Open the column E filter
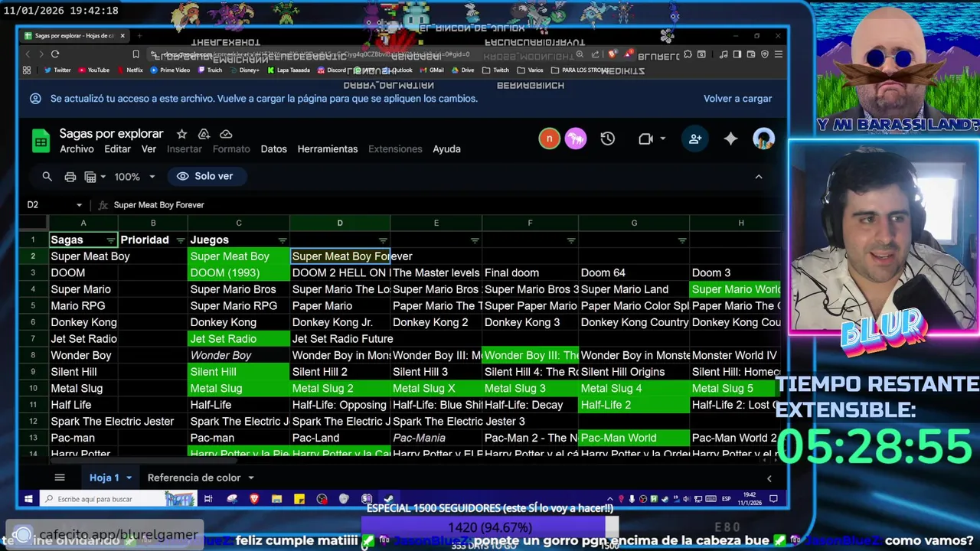 [475, 240]
